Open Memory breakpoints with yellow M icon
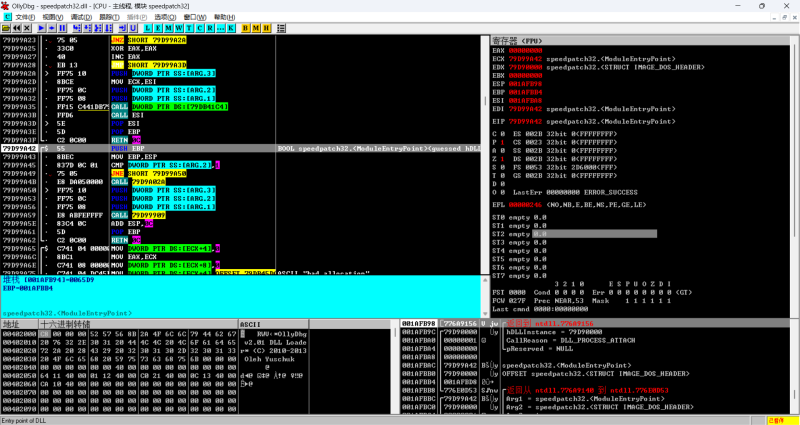The image size is (800, 425). point(256,28)
